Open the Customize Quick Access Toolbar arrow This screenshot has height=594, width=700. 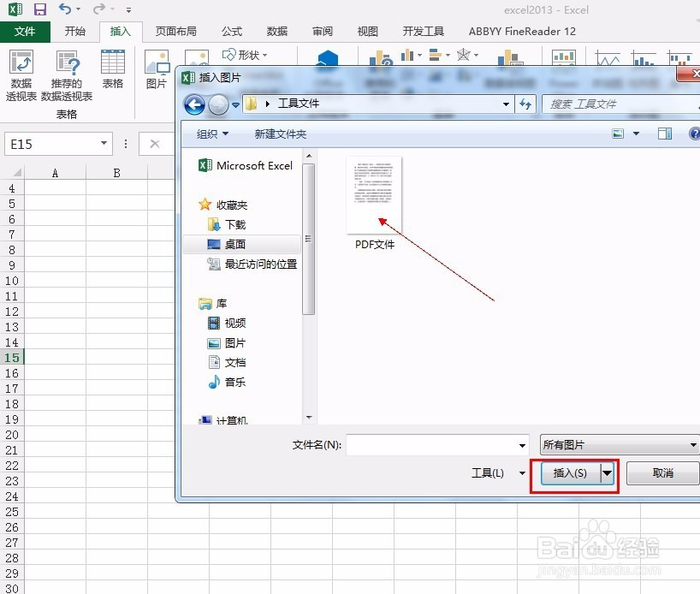coord(128,9)
